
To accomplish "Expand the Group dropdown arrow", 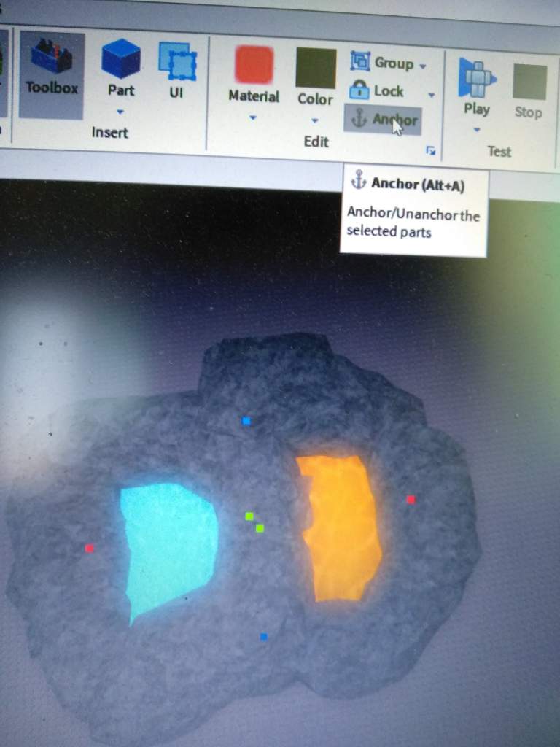I will [423, 66].
